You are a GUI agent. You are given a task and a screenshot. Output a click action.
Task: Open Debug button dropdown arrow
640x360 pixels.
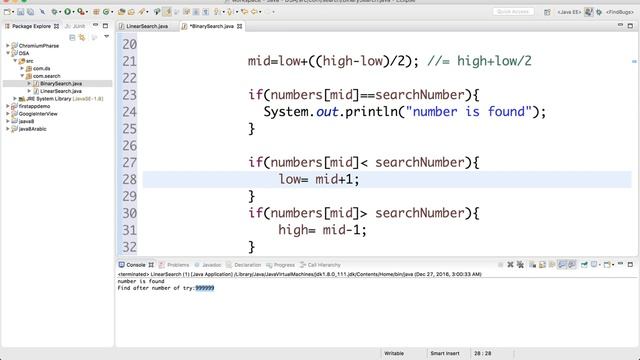60,12
